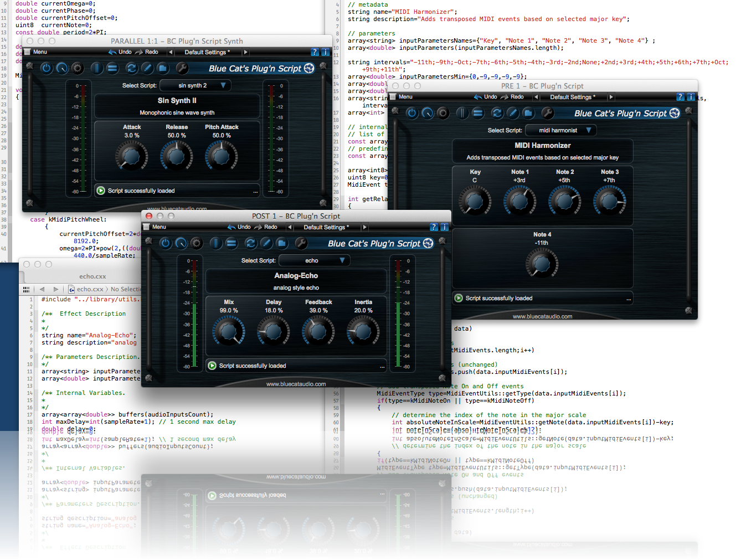Click the green play toggle on Script successfully loaded
The image size is (741, 560).
(212, 366)
